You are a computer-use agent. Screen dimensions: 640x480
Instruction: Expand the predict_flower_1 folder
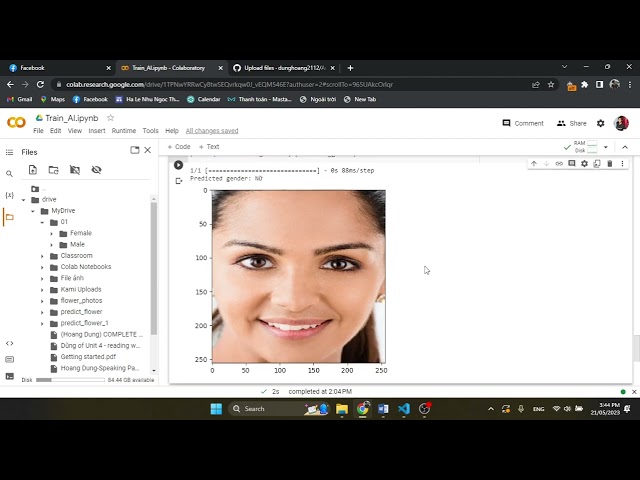coord(42,324)
